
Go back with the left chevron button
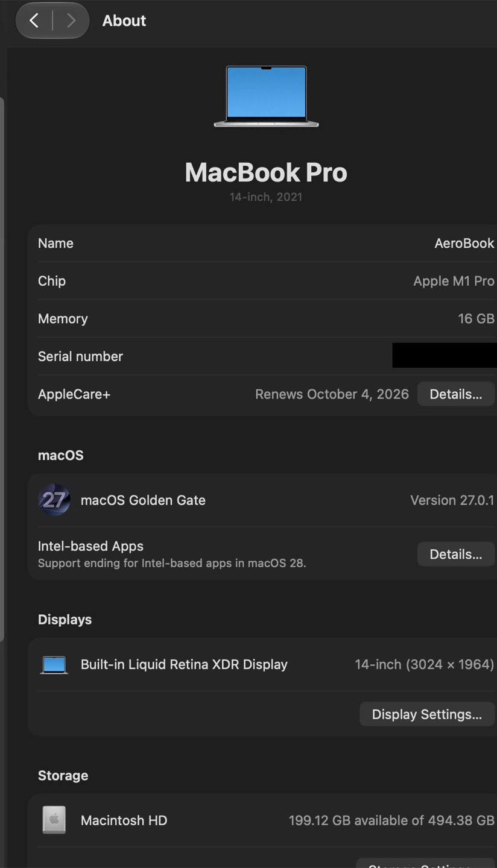coord(34,20)
